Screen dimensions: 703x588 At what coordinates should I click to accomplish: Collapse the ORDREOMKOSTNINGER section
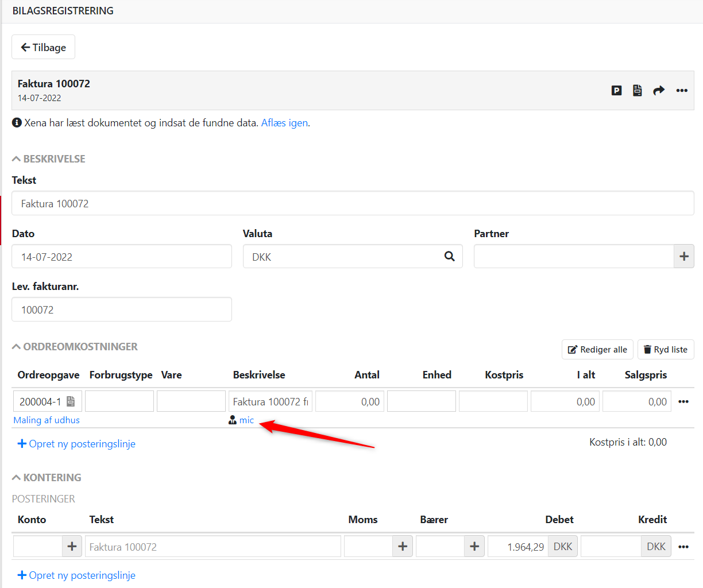tap(75, 347)
